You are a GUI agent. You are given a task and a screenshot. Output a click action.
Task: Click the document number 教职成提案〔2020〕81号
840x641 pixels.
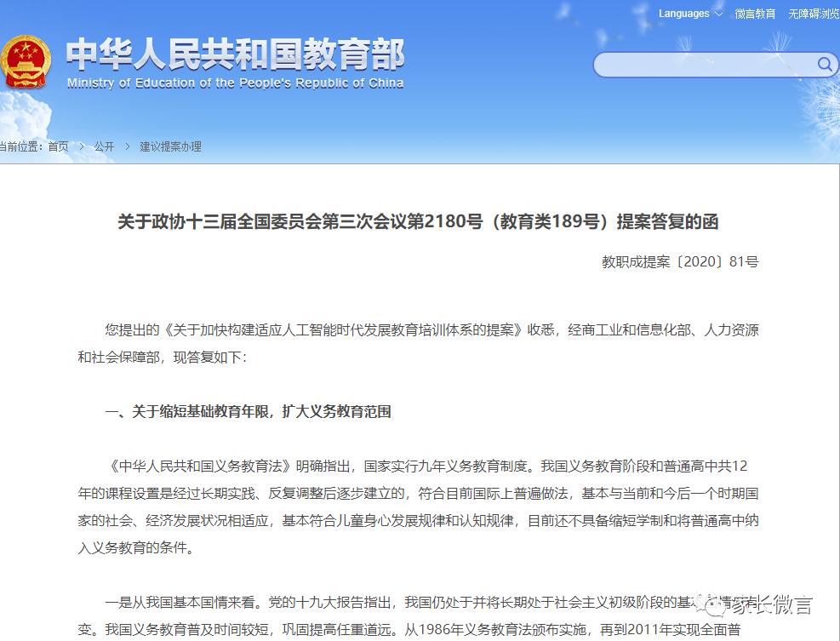tap(680, 261)
